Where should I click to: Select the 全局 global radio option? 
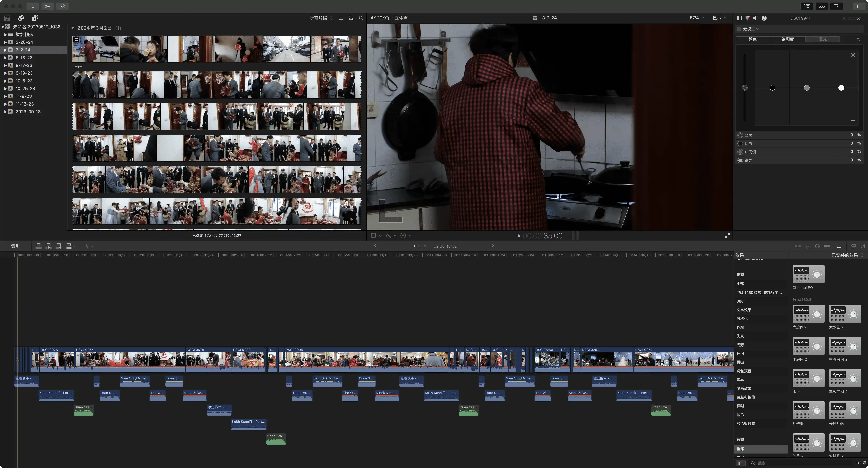(740, 135)
